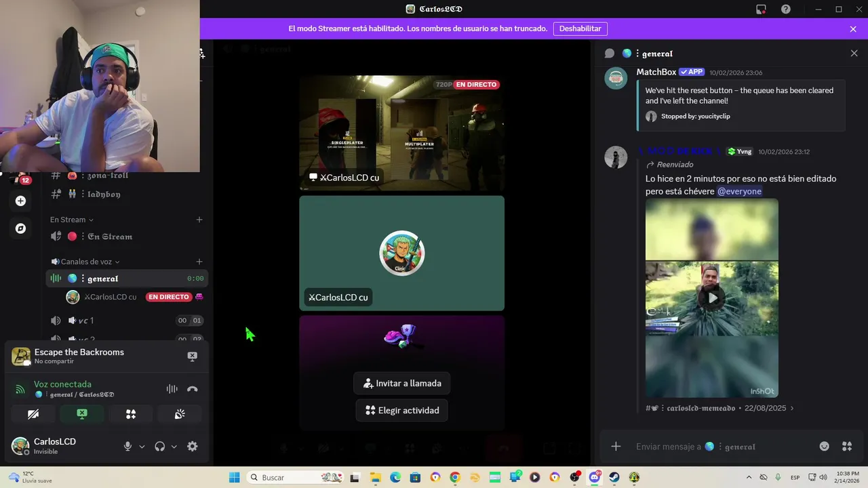Mute the microphone
The width and height of the screenshot is (868, 488).
[x=127, y=447]
